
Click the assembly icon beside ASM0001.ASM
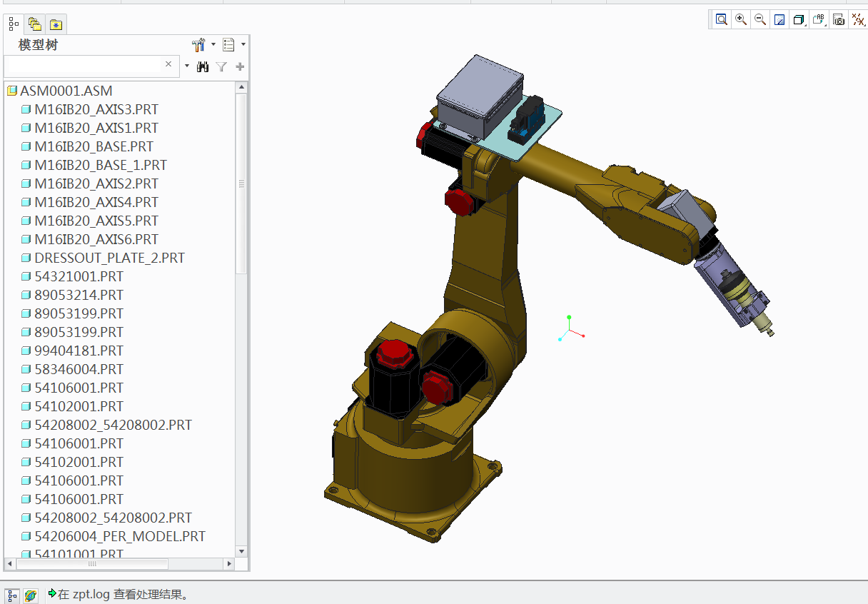click(12, 91)
